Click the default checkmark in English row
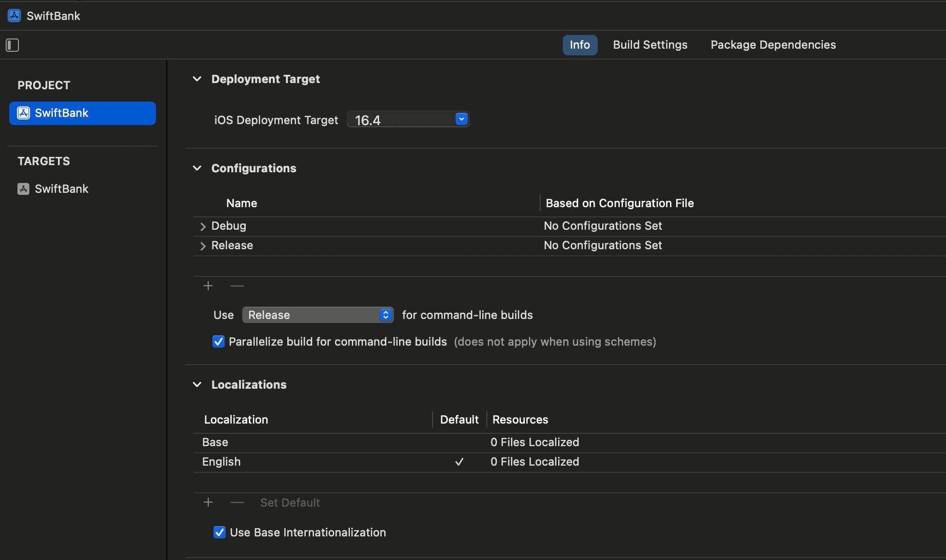This screenshot has width=946, height=560. pyautogui.click(x=459, y=462)
